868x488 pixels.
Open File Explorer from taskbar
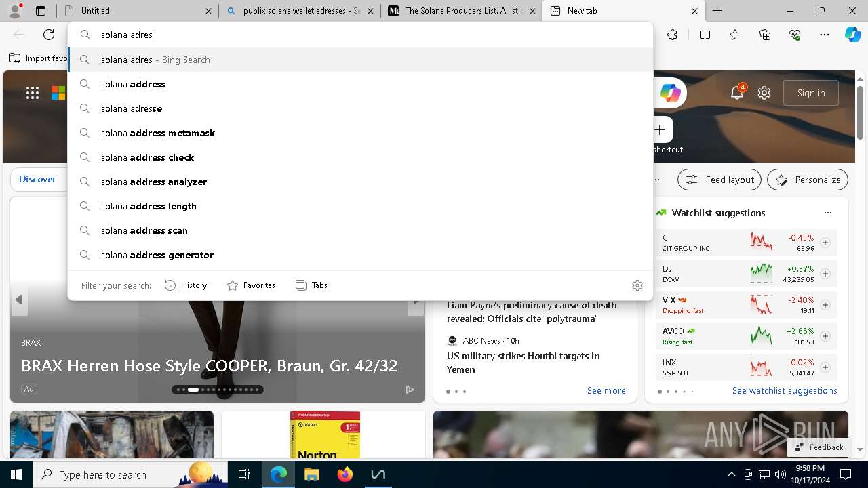click(x=311, y=474)
